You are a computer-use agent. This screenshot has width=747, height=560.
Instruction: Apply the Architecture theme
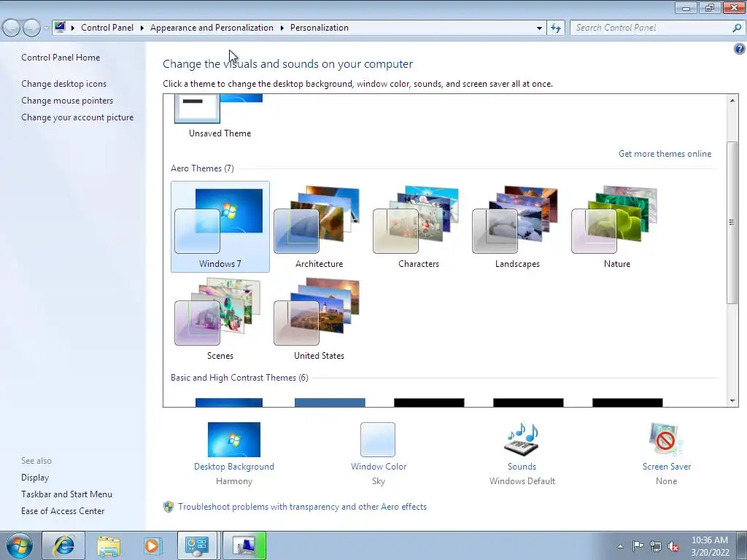pyautogui.click(x=319, y=227)
